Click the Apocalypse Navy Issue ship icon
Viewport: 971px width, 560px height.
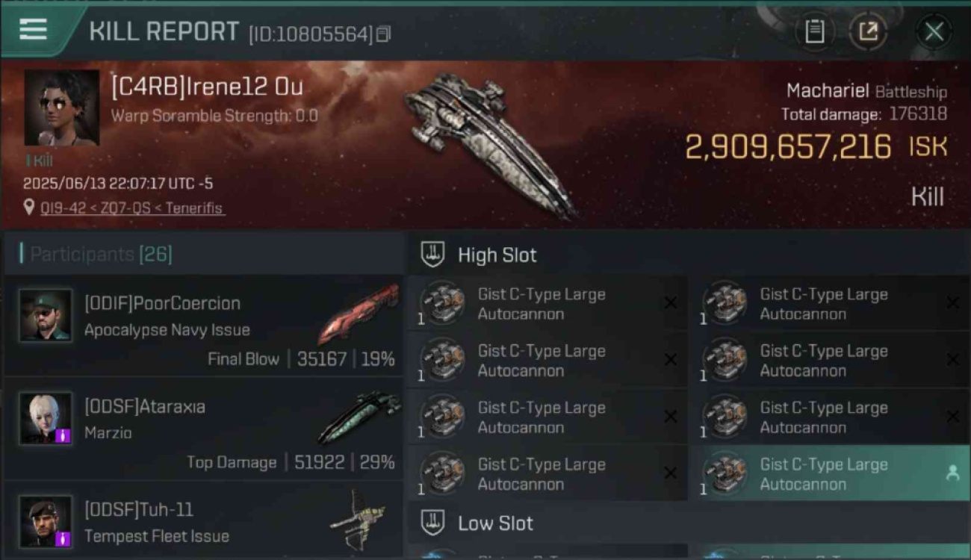357,314
